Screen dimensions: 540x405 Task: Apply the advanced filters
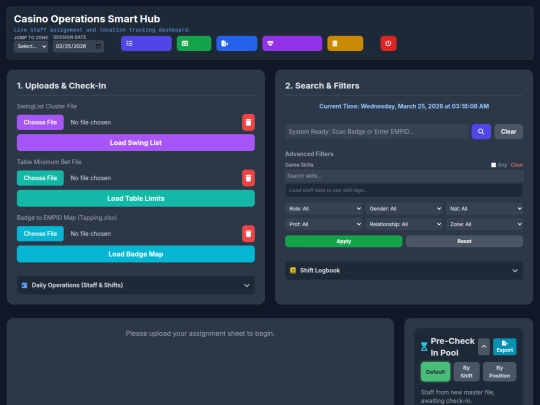point(344,241)
